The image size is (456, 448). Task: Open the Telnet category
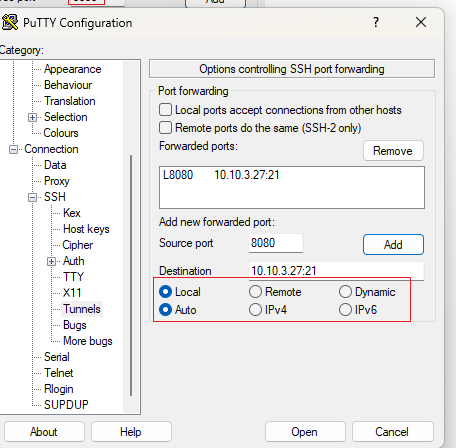click(x=58, y=373)
